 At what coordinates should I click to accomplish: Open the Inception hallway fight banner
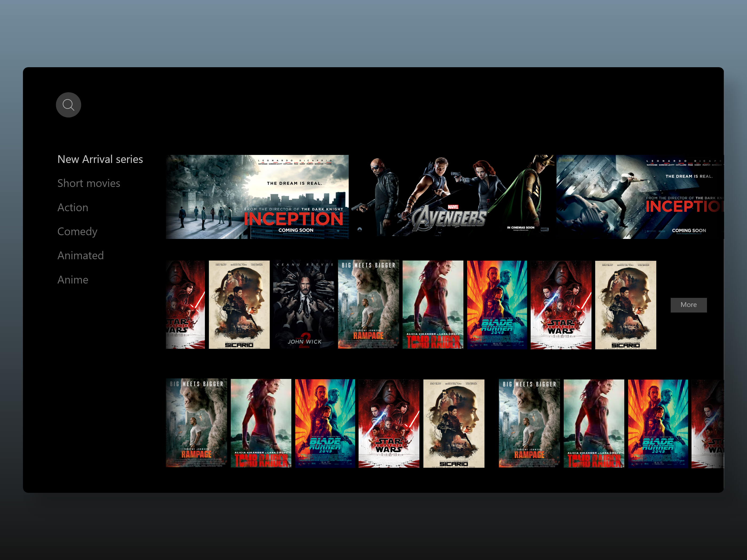click(640, 197)
